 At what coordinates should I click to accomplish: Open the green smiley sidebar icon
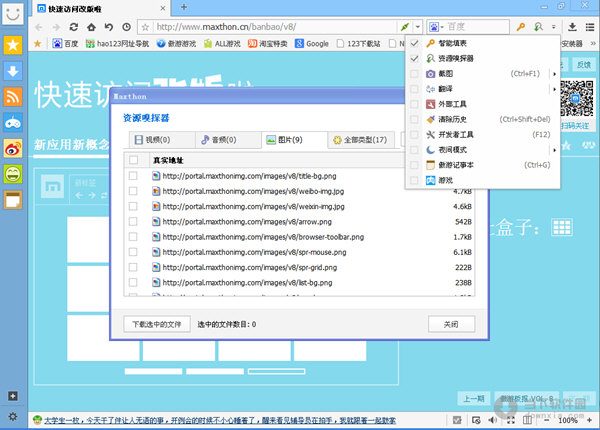point(13,174)
